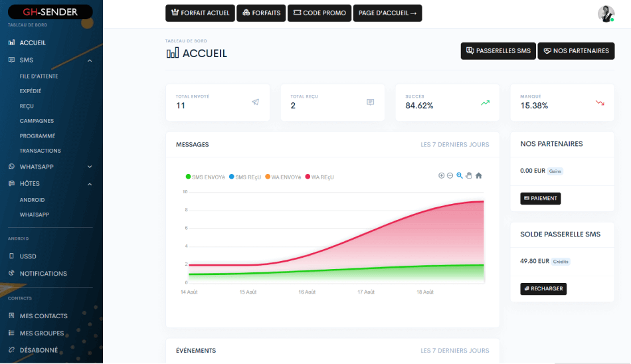Click the red downward trend icon in Manqué card
This screenshot has width=631, height=364.
pyautogui.click(x=600, y=103)
